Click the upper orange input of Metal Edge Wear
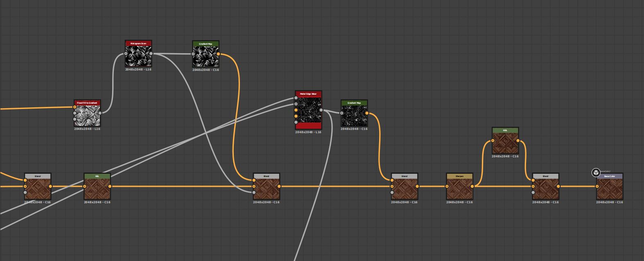The image size is (644, 261). [296, 110]
